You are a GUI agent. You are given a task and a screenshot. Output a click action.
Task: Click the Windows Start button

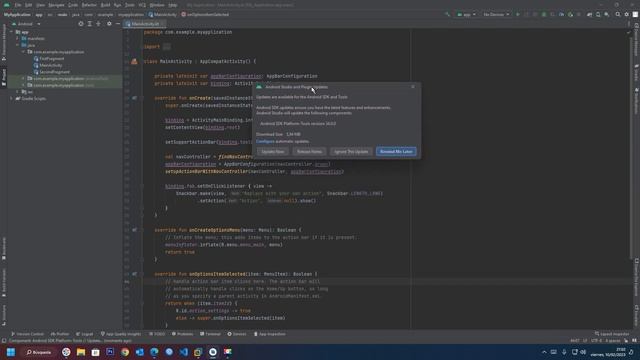[x=11, y=352]
